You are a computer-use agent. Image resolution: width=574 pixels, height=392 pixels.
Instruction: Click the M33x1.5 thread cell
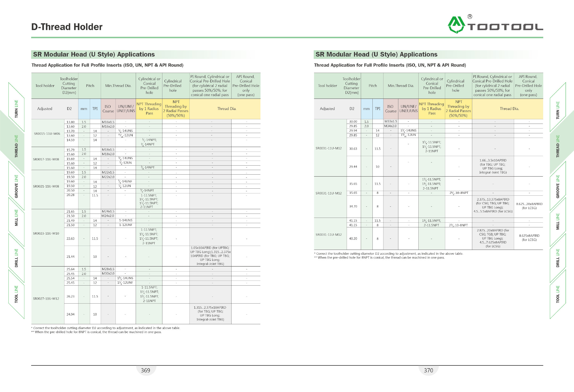point(391,121)
